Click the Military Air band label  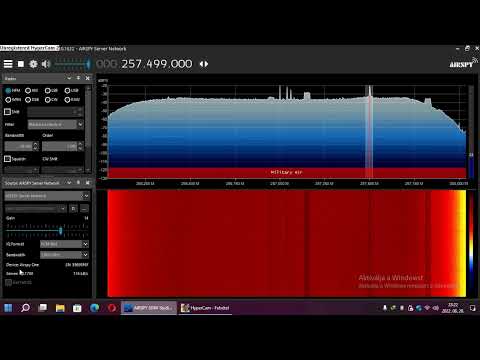[x=286, y=172]
